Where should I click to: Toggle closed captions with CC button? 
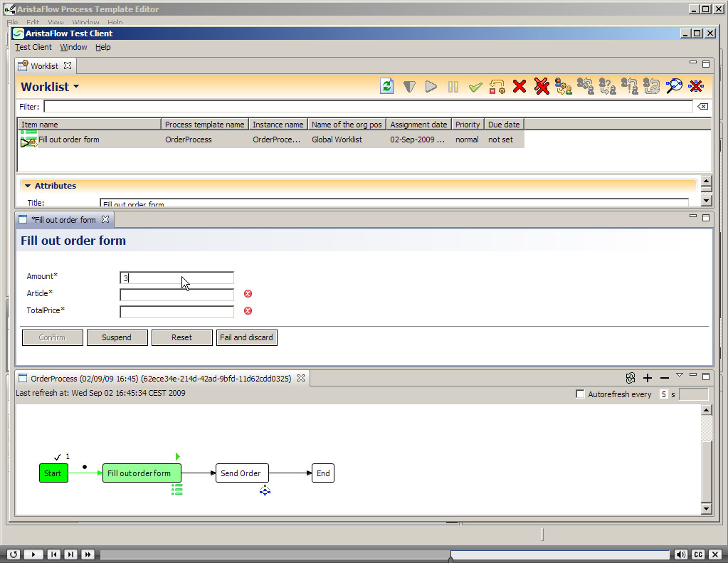[x=698, y=554]
